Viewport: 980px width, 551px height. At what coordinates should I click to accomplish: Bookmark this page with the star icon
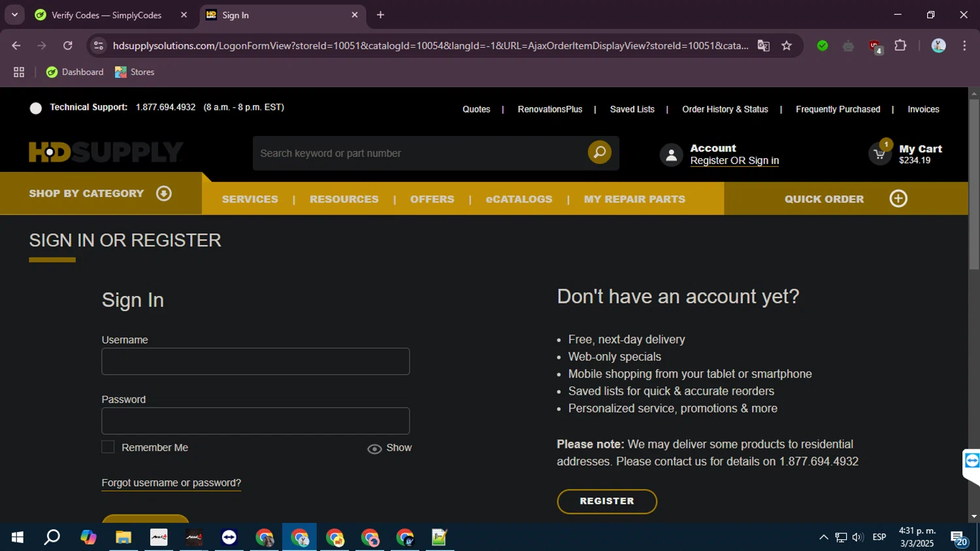coord(787,46)
